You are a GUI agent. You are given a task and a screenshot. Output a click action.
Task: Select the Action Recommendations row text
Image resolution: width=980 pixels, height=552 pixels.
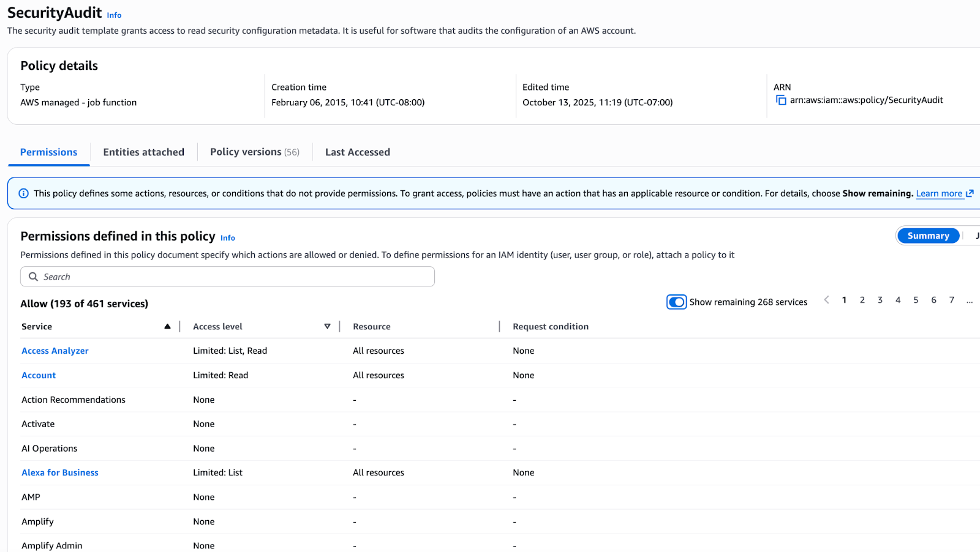[73, 400]
